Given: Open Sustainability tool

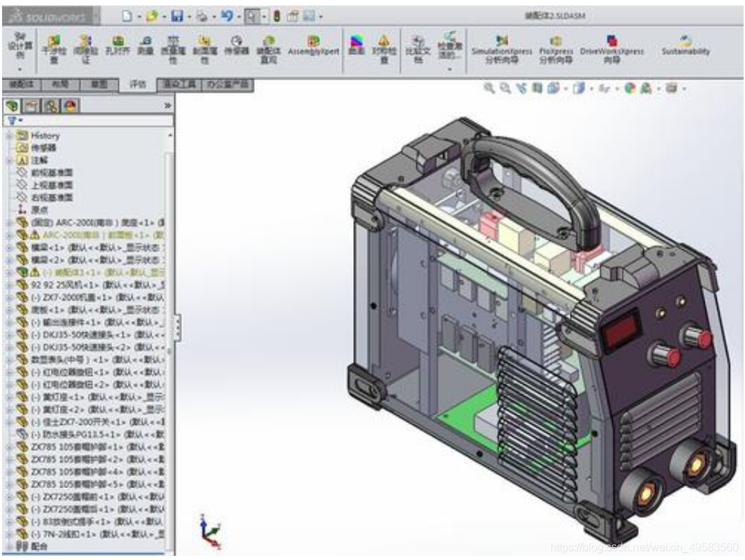Looking at the screenshot, I should 685,46.
